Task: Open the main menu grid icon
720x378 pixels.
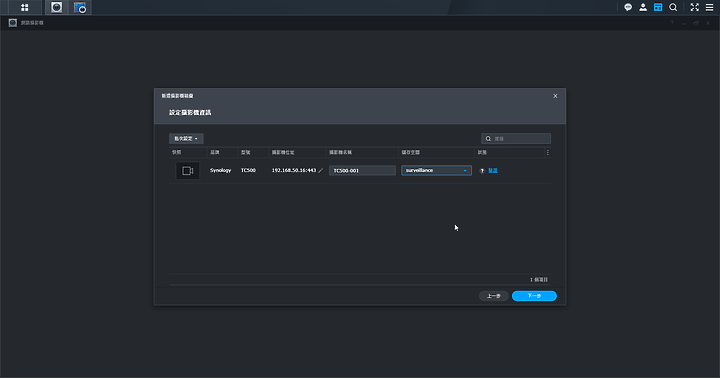Action: click(x=25, y=7)
